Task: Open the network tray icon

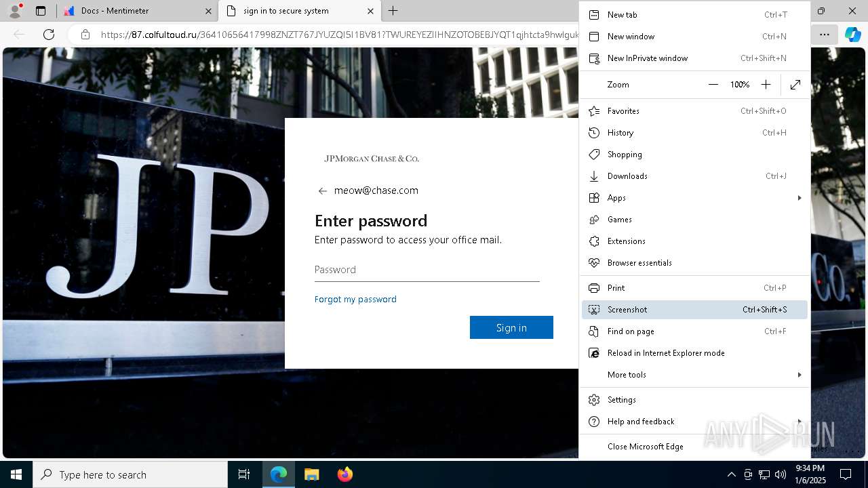Action: (x=764, y=474)
